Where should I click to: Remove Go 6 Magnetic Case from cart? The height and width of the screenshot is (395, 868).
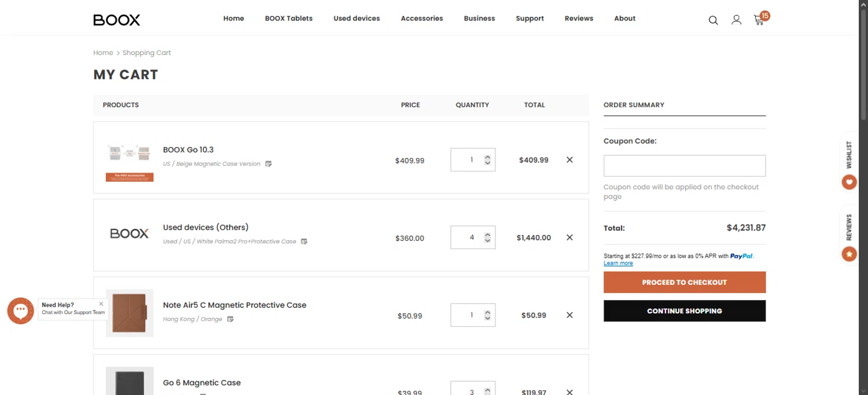tap(569, 392)
